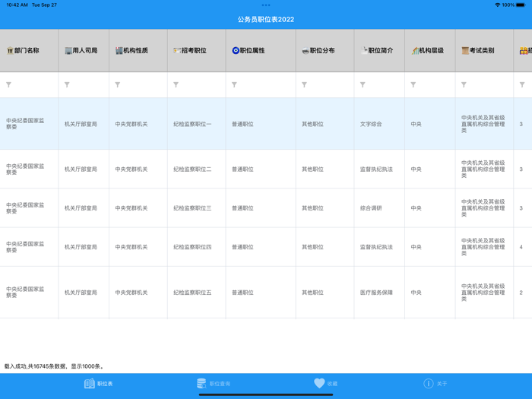
Task: Select cell 纪检监察职位四
Action: pos(192,247)
